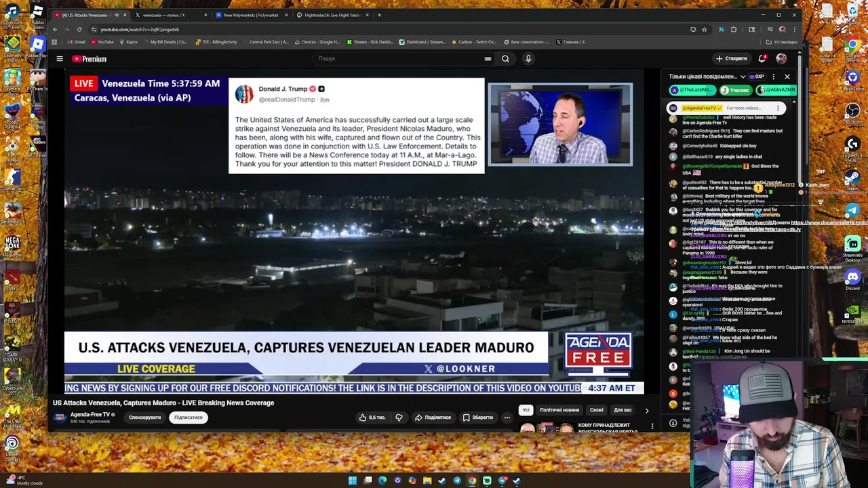Open the YouTube guide hamburger menu
This screenshot has height=488, width=868.
click(x=60, y=59)
